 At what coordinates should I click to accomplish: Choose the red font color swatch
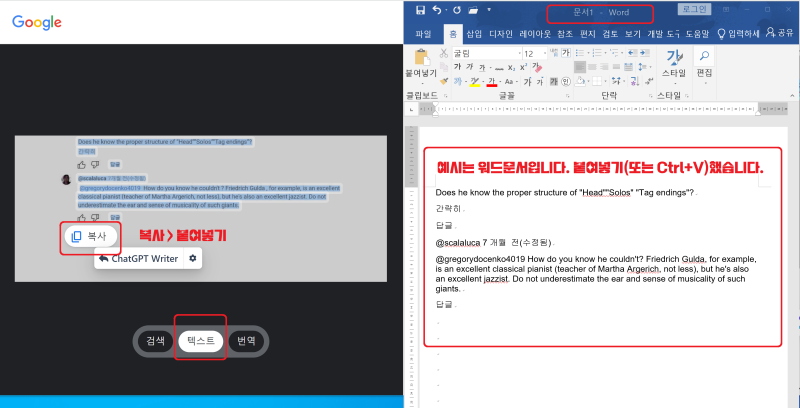492,82
